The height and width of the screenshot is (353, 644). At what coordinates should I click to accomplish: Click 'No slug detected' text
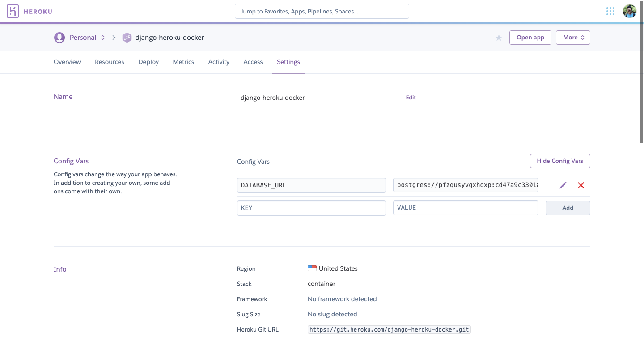click(332, 315)
